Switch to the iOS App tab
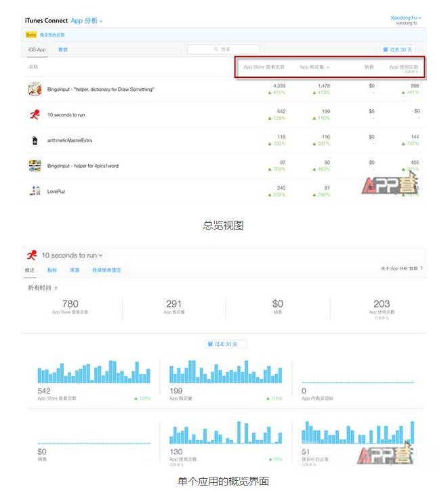The image size is (448, 491). point(37,49)
